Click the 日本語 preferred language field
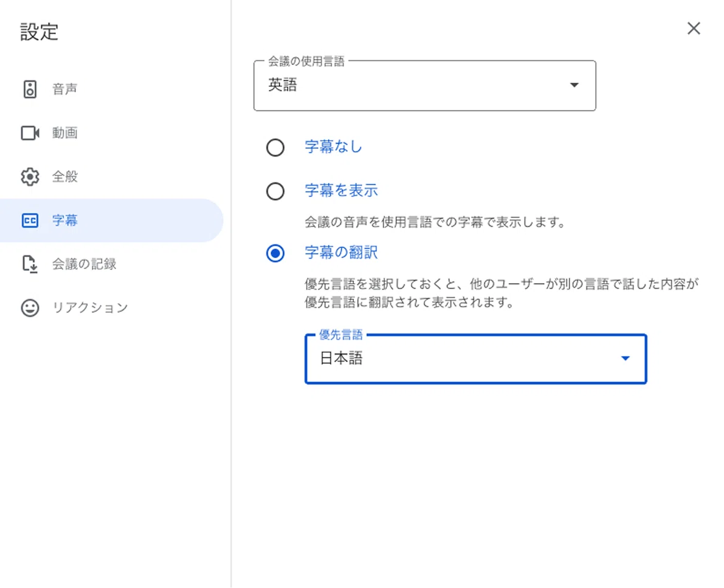724x588 pixels. pos(475,358)
